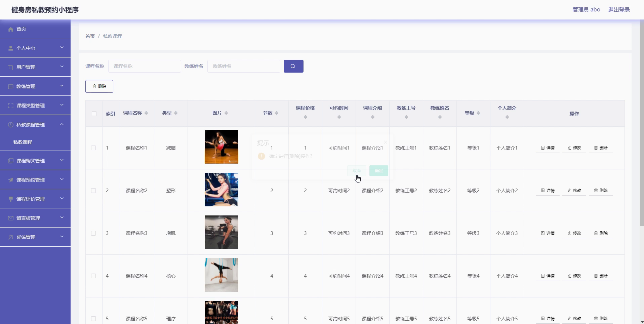
Task: Click the thumbnail image of 课程名称2
Action: coord(222,190)
